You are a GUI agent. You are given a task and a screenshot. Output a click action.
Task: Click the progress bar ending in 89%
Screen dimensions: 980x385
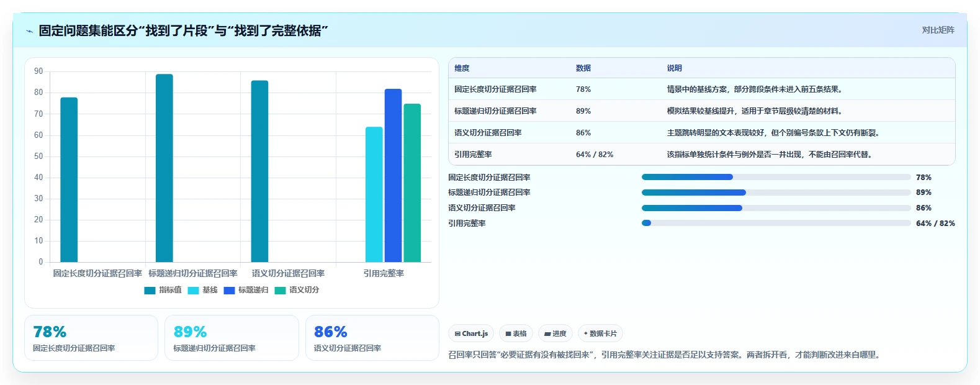point(776,192)
